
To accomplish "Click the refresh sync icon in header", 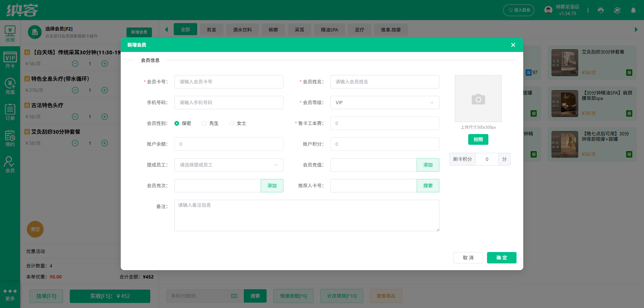I will 617,10.
